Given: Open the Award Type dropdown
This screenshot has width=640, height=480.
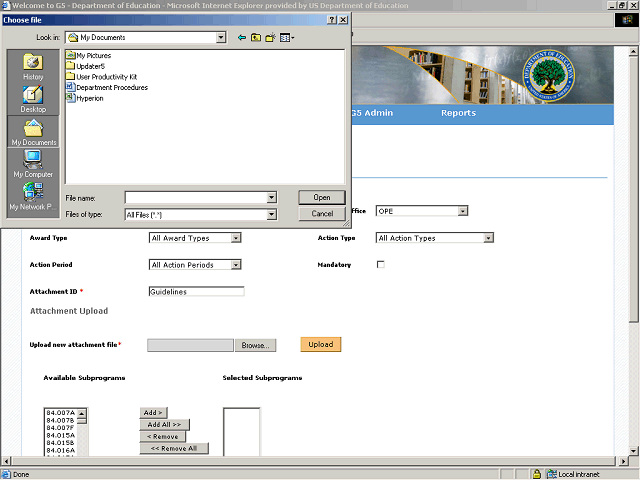Looking at the screenshot, I should point(195,238).
